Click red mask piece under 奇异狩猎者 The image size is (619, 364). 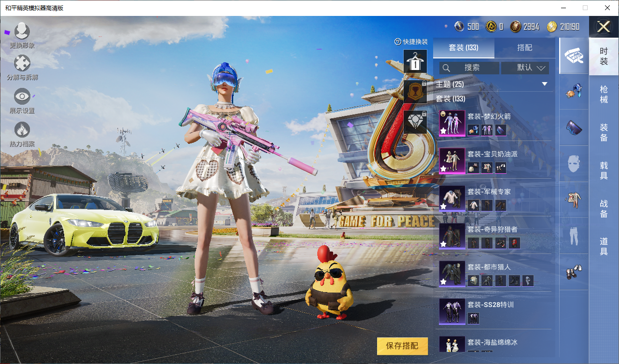point(514,243)
